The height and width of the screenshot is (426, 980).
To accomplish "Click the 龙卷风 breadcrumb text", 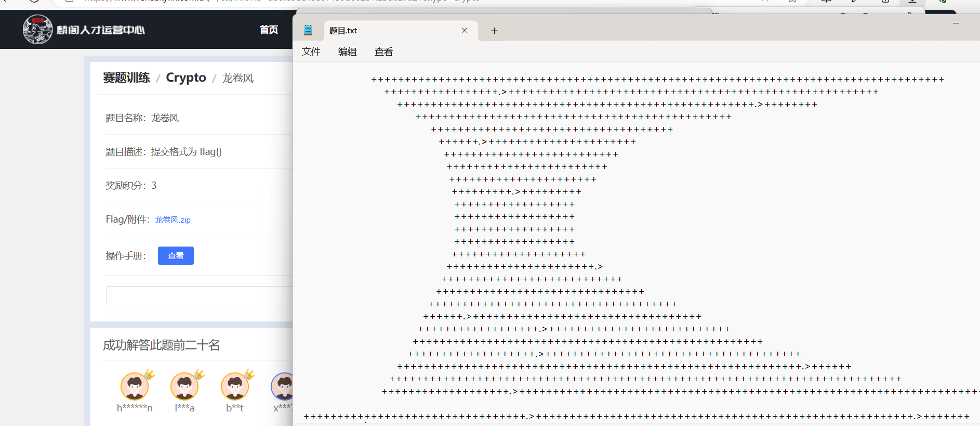I will [238, 78].
